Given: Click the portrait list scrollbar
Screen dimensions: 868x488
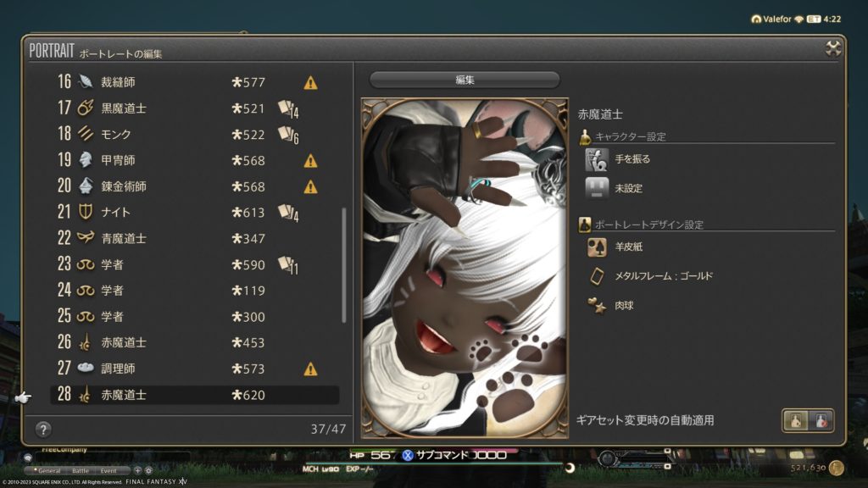Looking at the screenshot, I should click(x=344, y=264).
